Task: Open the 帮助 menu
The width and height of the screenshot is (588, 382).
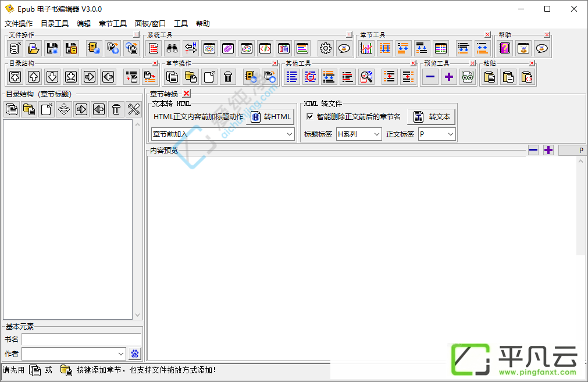Action: click(x=203, y=24)
